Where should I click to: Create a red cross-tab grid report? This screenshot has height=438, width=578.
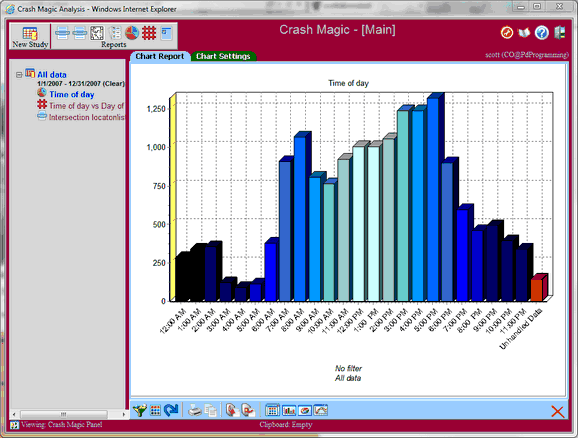(149, 33)
